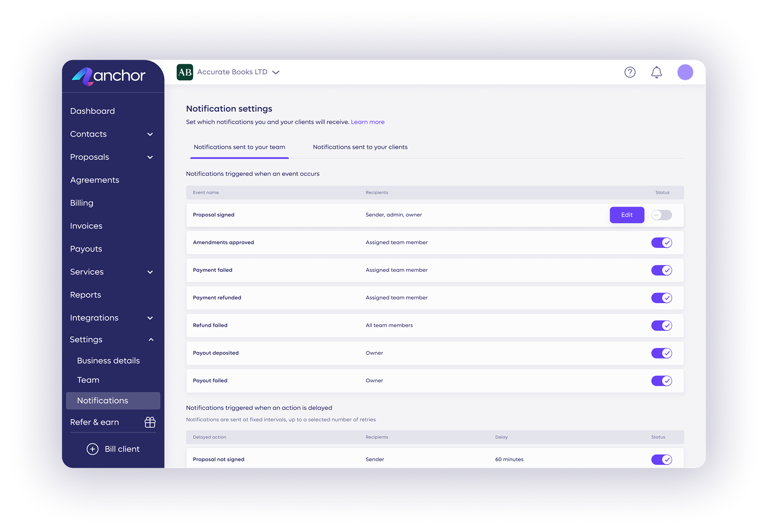This screenshot has height=532, width=768.
Task: Open the notifications bell icon
Action: tap(657, 72)
